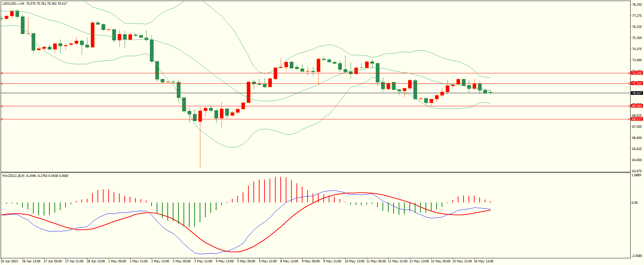
Task: Select the 69.364 red price level tag
Action: [x=636, y=106]
